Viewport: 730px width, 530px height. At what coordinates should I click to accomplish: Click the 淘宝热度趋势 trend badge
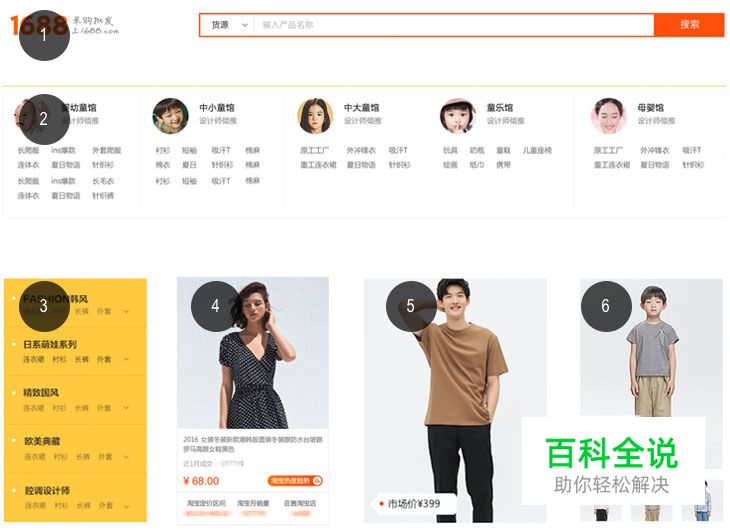click(x=295, y=481)
